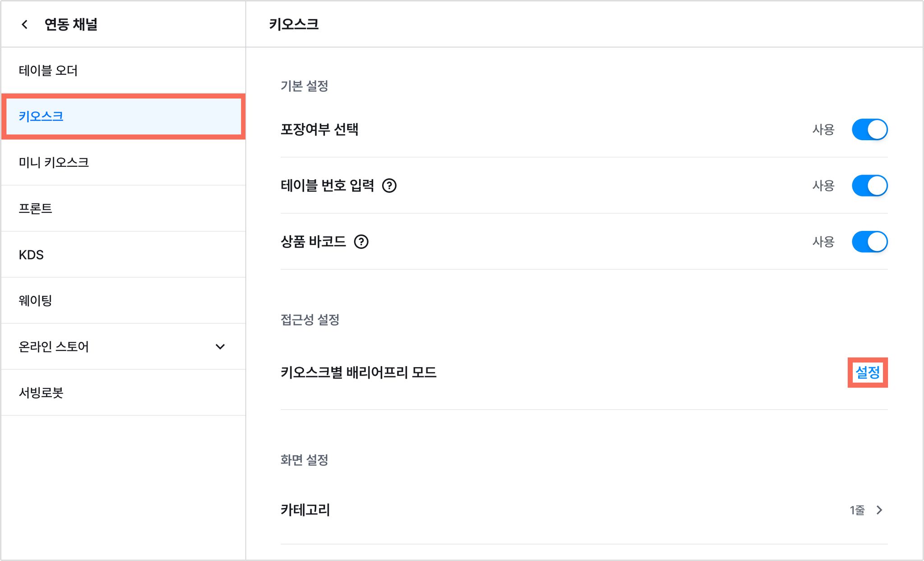Toggle the 테이블 번호 입력 switch
Viewport: 924px width, 561px height.
(x=869, y=185)
